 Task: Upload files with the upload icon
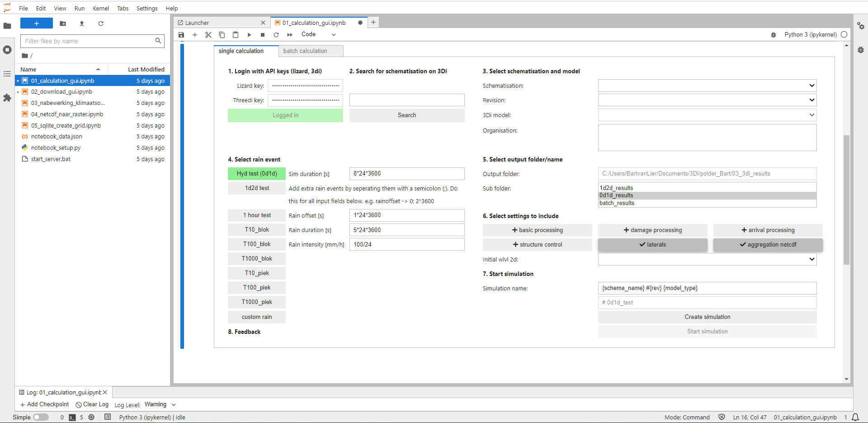pyautogui.click(x=82, y=24)
